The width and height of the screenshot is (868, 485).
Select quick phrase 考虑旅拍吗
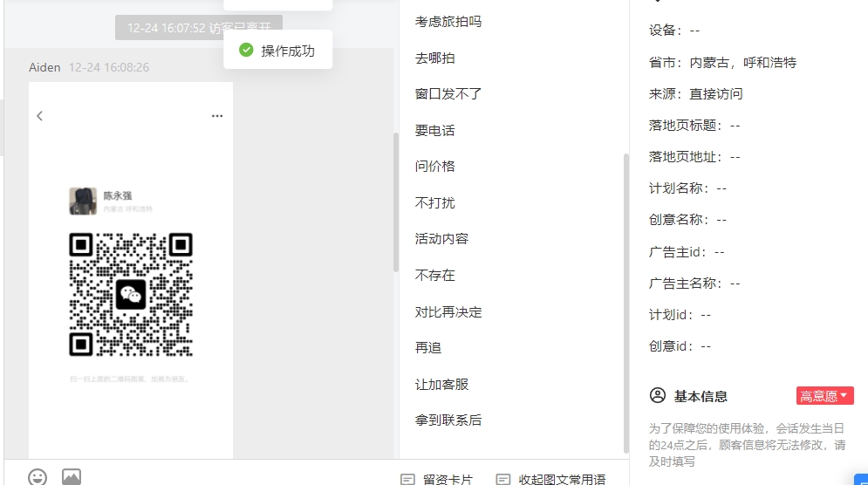pos(448,22)
